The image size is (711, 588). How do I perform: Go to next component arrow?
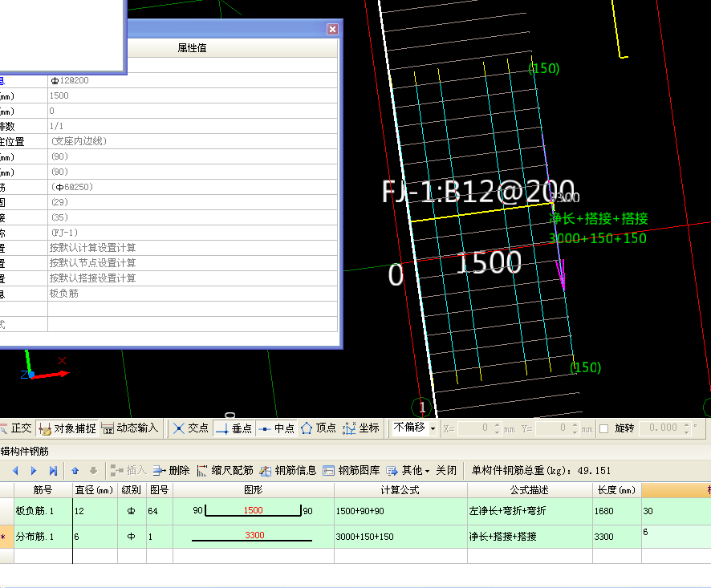(x=34, y=471)
